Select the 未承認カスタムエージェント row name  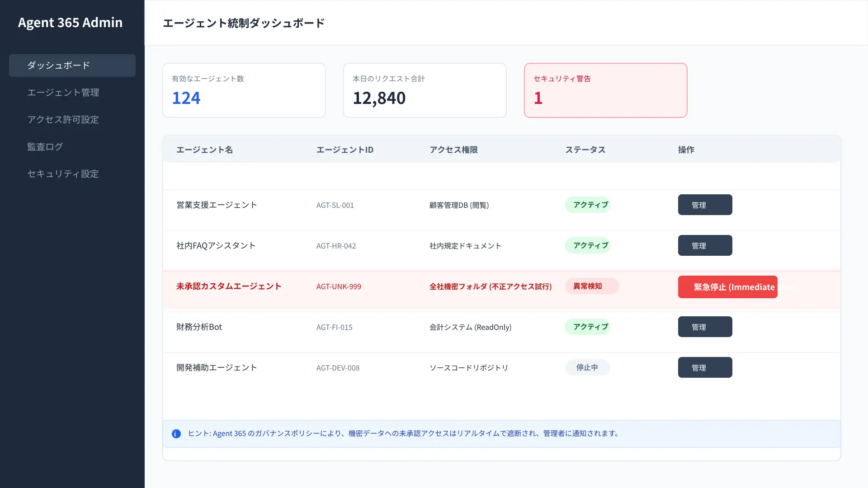click(229, 286)
